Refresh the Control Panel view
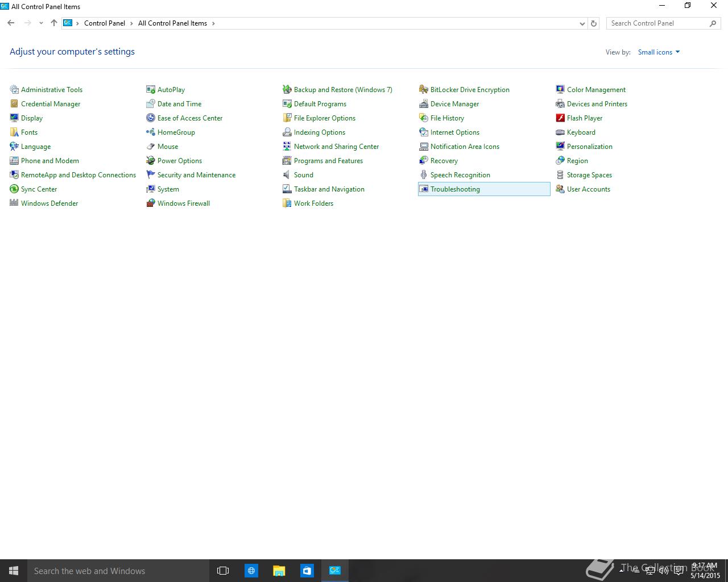The height and width of the screenshot is (582, 728). (x=594, y=23)
